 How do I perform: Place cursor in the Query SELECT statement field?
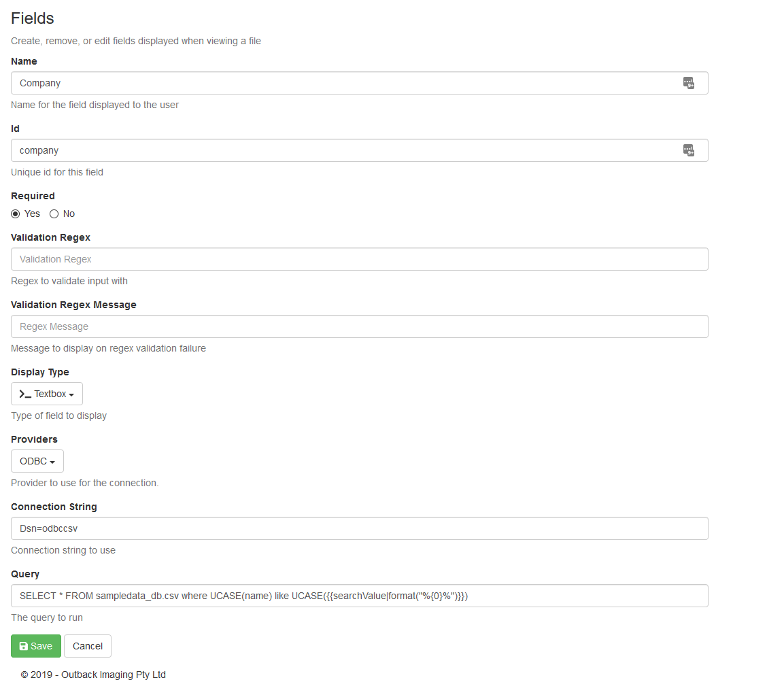tap(359, 596)
